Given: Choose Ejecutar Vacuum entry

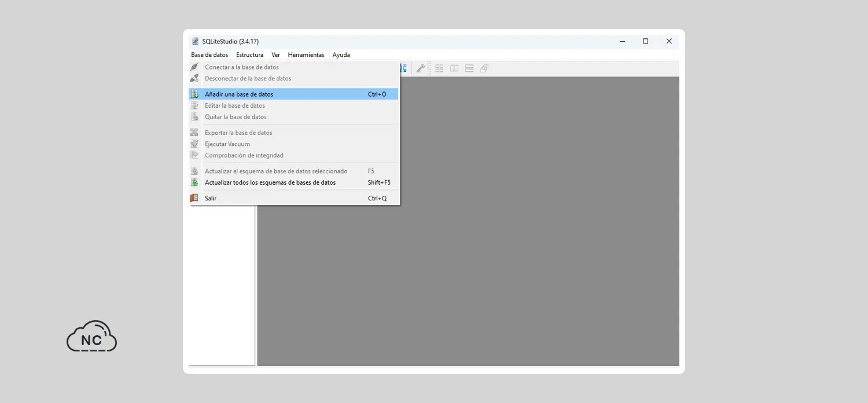Looking at the screenshot, I should point(293,144).
